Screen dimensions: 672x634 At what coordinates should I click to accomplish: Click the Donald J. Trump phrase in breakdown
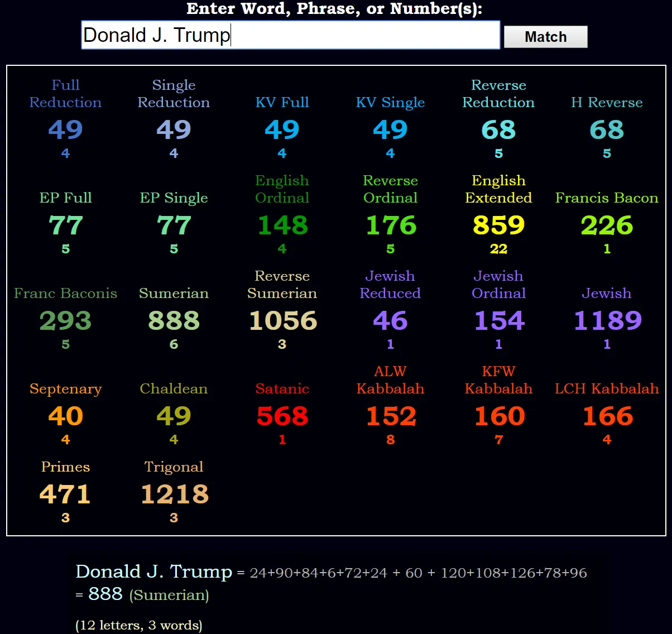coord(153,571)
